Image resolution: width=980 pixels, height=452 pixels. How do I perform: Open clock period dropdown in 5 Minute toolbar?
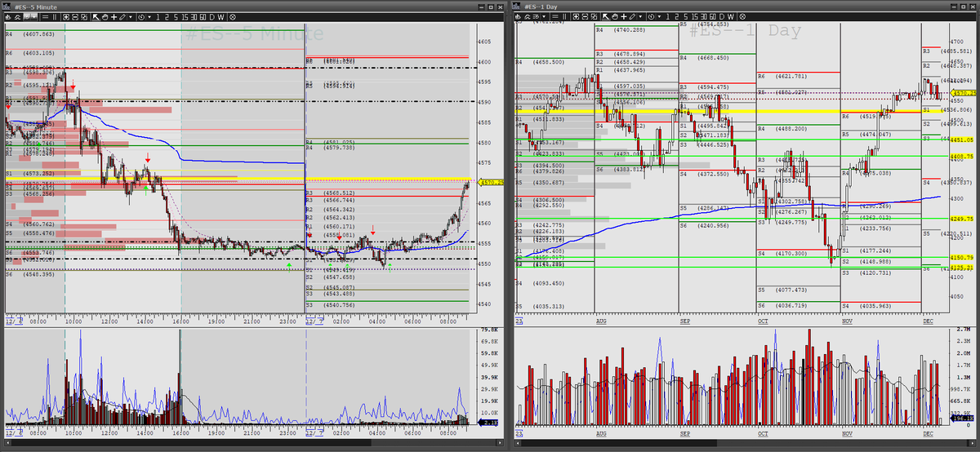(x=149, y=17)
